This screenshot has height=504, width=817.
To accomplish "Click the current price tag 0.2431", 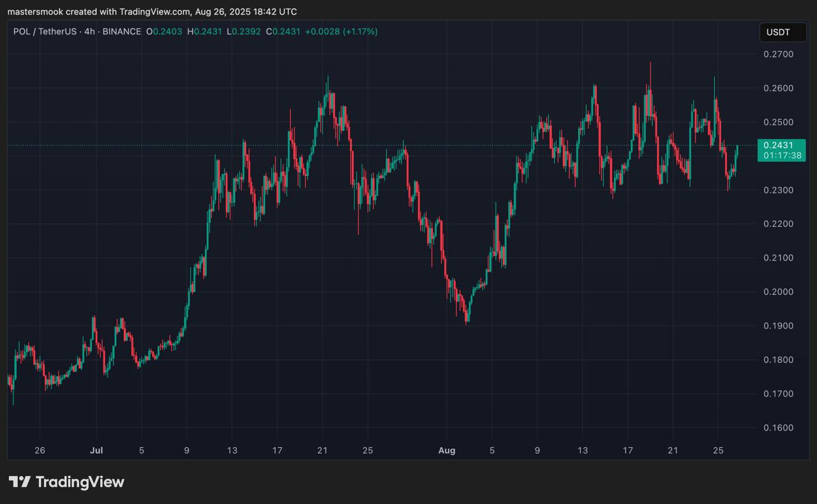I will (x=781, y=145).
